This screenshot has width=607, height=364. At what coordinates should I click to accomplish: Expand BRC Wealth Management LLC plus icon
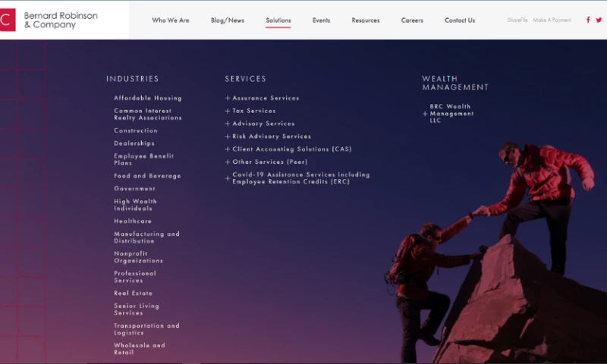click(x=425, y=114)
